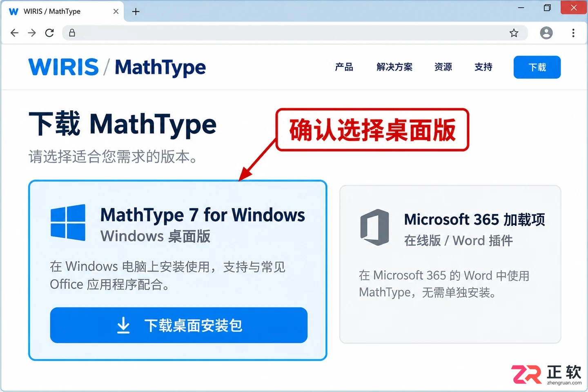The height and width of the screenshot is (392, 588).
Task: Click the Microsoft Office logo icon
Action: 374,227
